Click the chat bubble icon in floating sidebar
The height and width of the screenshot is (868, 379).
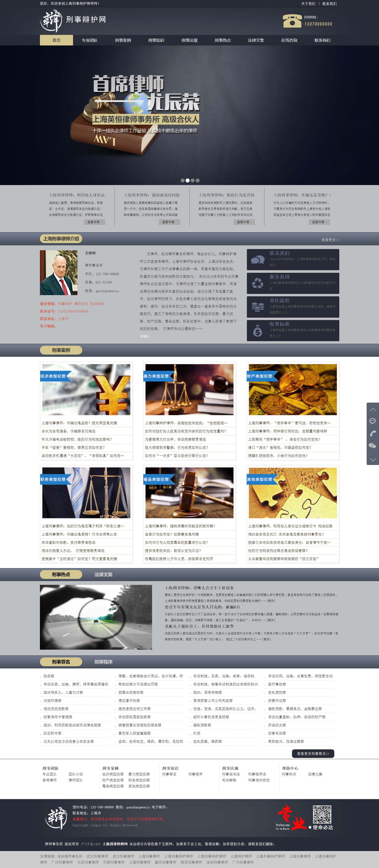tap(373, 421)
